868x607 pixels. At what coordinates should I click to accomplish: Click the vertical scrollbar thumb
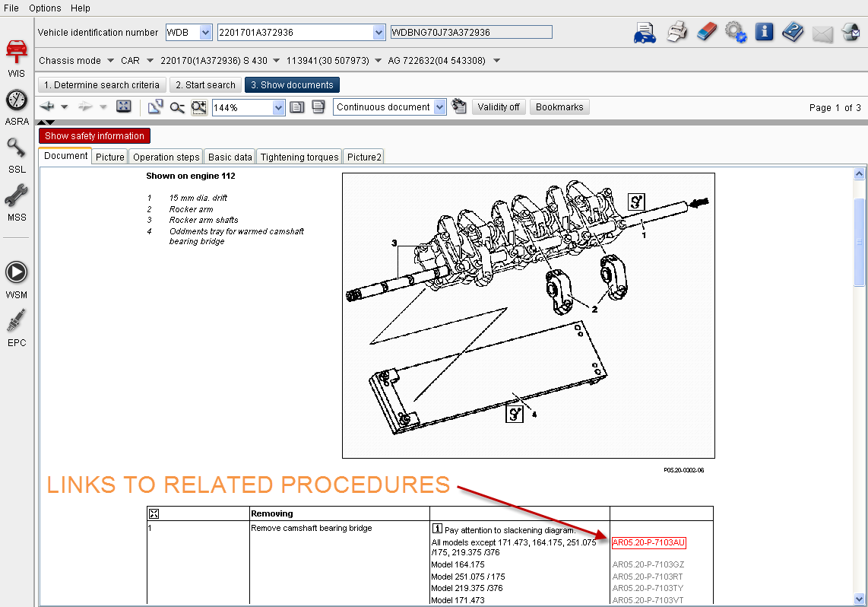click(859, 242)
